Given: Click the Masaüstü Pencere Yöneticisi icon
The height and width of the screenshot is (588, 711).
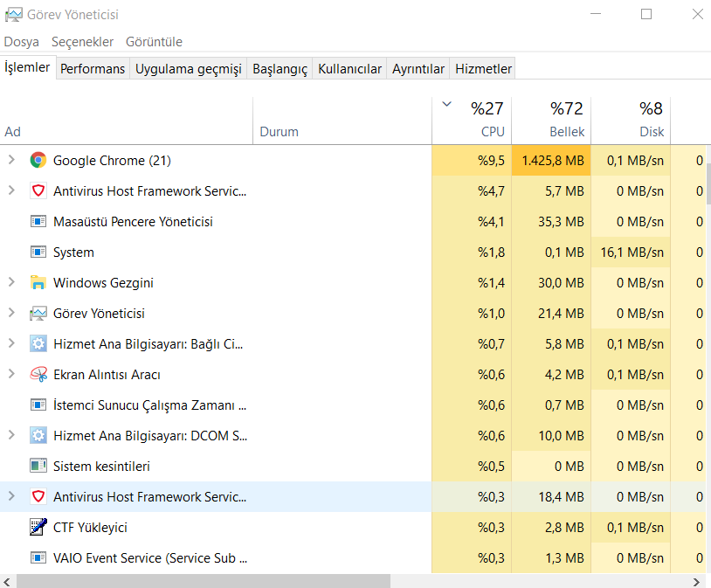Looking at the screenshot, I should (38, 221).
